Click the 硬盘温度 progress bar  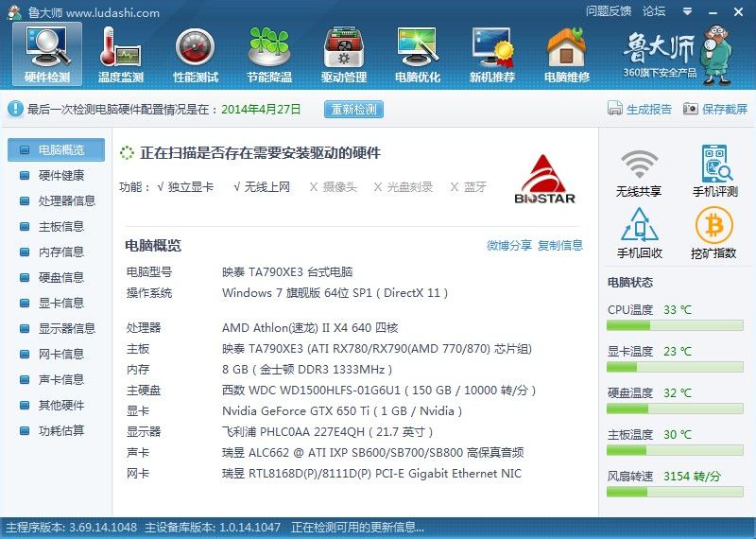point(675,409)
